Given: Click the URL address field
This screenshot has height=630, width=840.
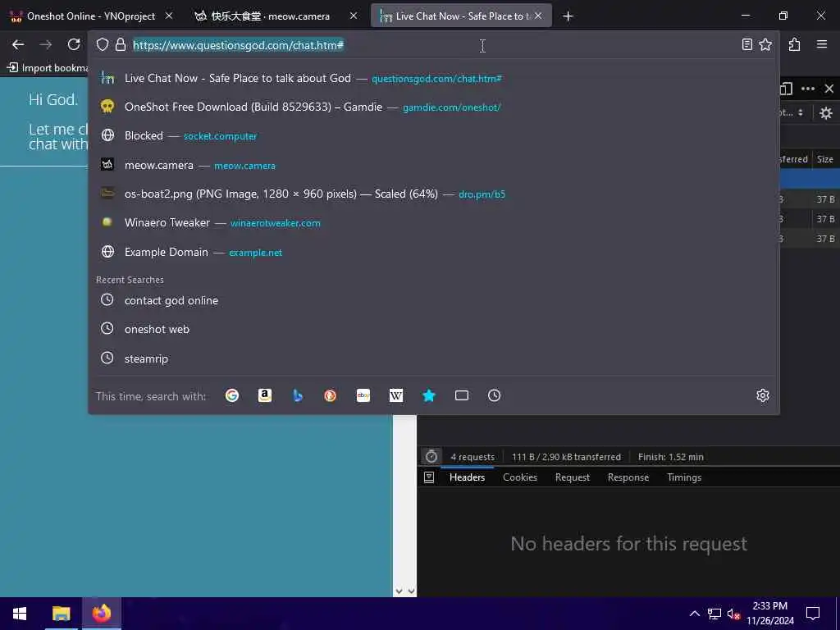Looking at the screenshot, I should pos(434,45).
